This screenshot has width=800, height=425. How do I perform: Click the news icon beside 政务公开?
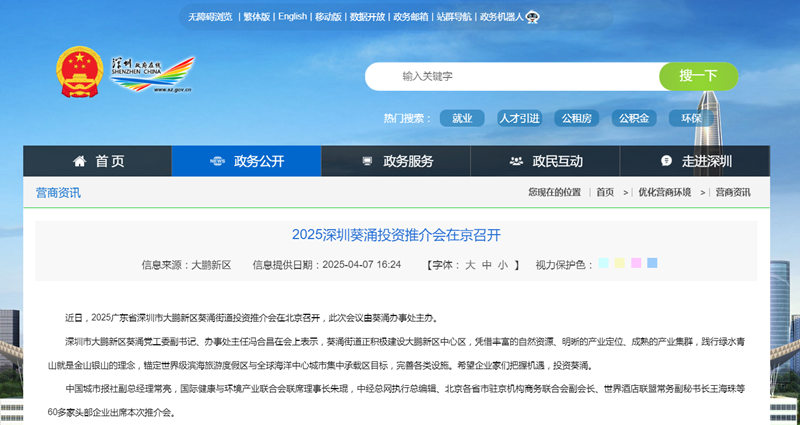pos(217,161)
